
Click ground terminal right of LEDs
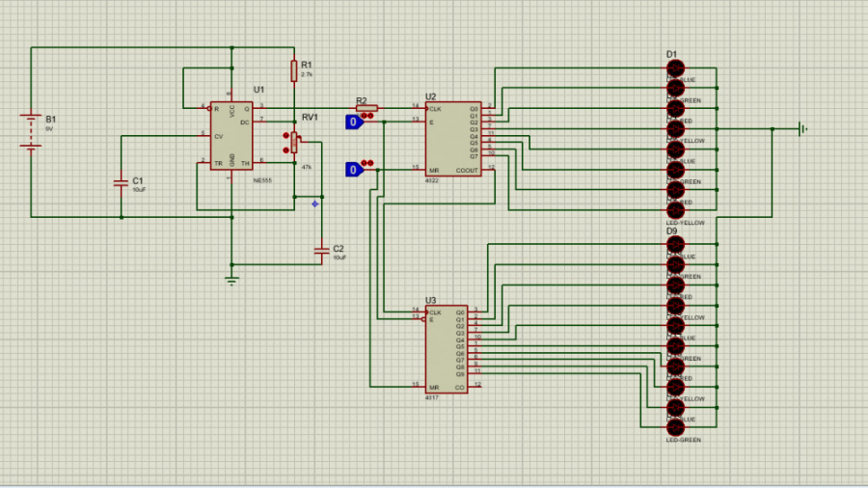click(x=800, y=128)
